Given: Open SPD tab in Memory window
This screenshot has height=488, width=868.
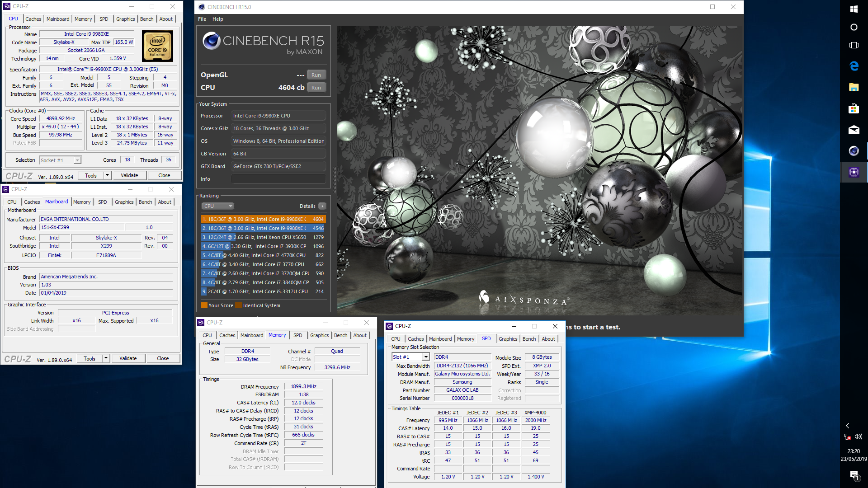Looking at the screenshot, I should click(x=297, y=335).
